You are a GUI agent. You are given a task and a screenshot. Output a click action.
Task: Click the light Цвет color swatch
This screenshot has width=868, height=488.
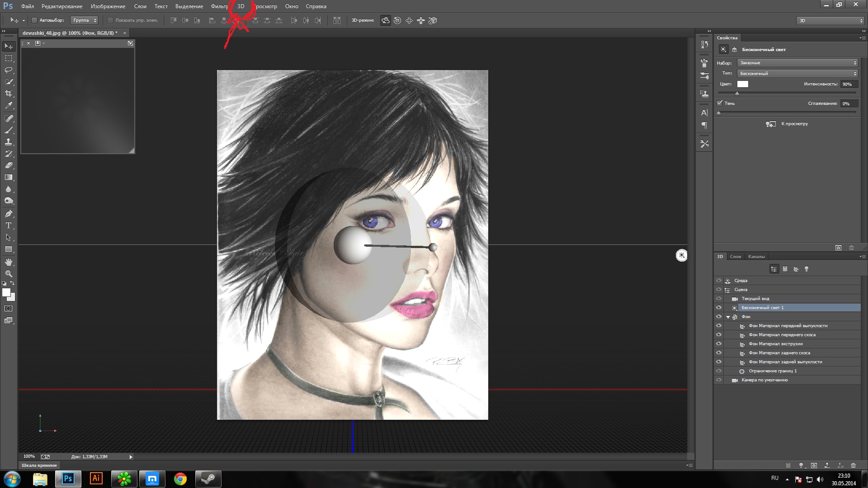[x=743, y=84]
